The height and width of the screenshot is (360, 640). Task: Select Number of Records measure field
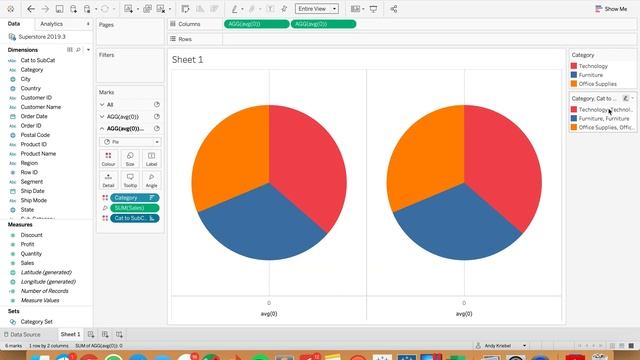[44, 291]
